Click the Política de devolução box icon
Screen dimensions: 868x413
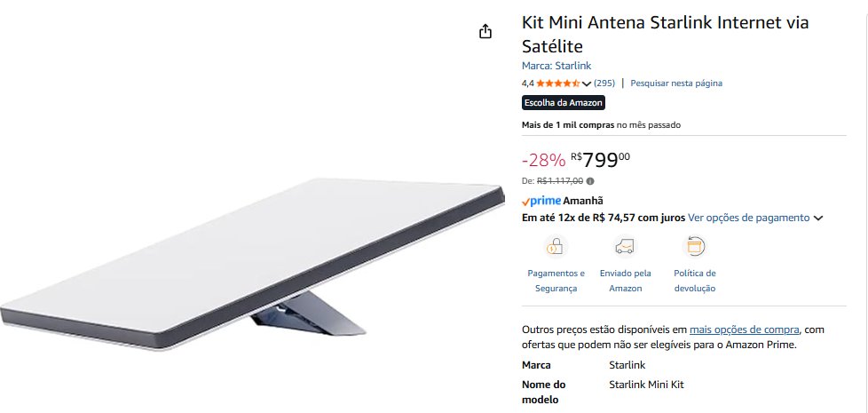coord(694,246)
